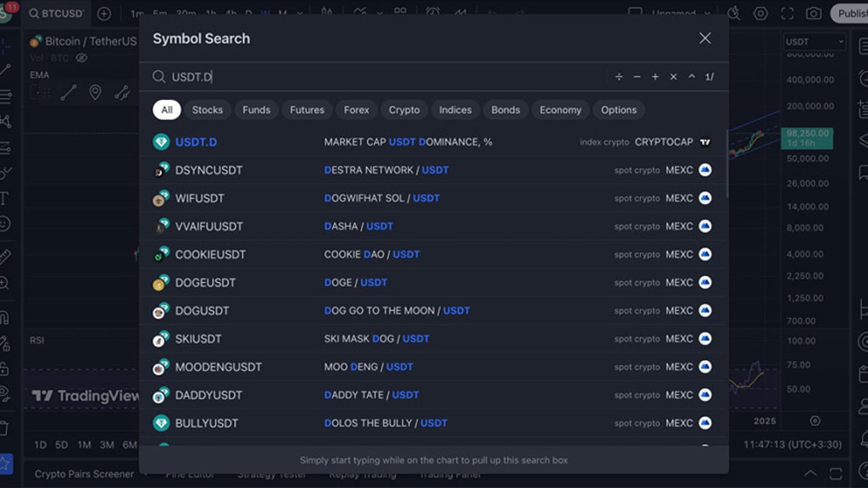Set chart range to 1M

click(84, 445)
